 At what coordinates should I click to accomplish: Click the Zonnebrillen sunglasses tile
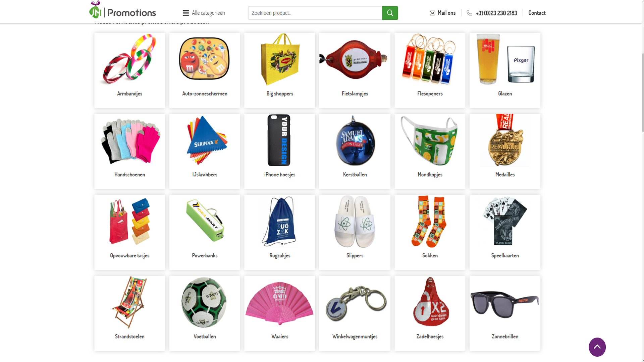click(505, 313)
